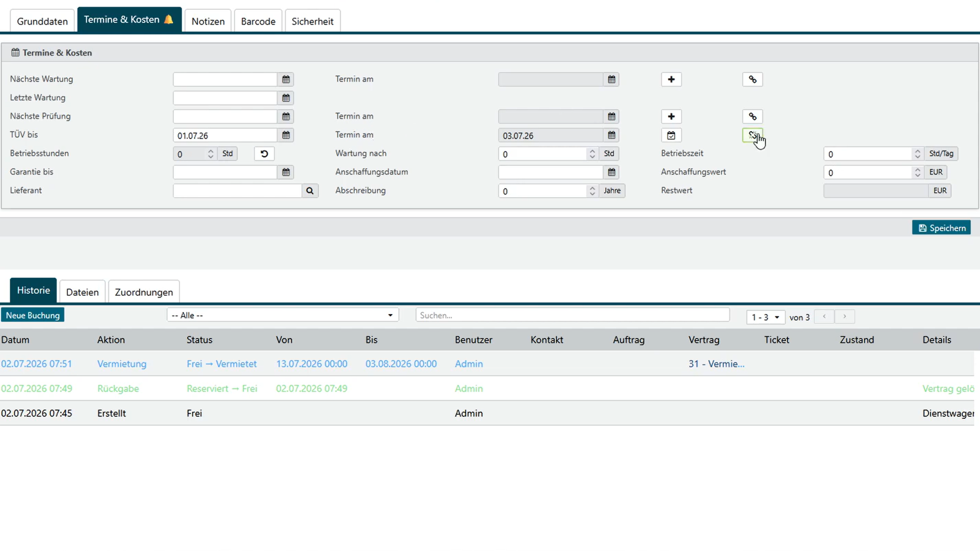Open the '-- Alle --' filter dropdown
This screenshot has width=980, height=551.
283,315
